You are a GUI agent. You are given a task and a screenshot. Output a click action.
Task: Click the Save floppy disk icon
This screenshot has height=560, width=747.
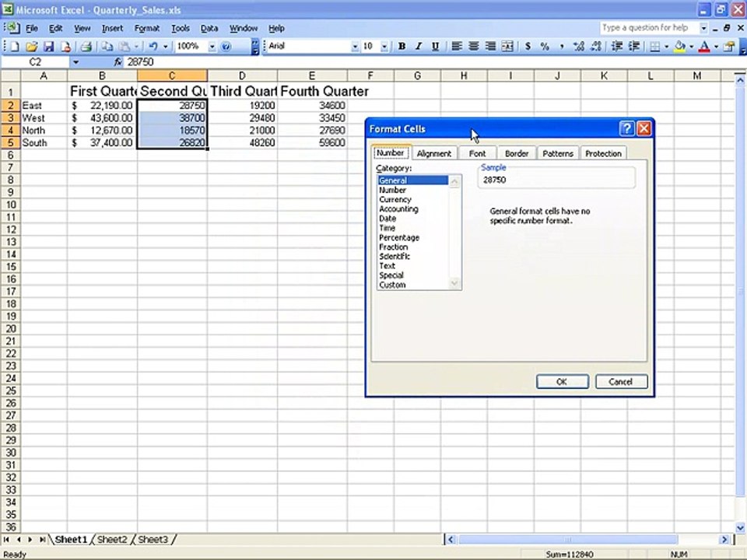coord(48,46)
